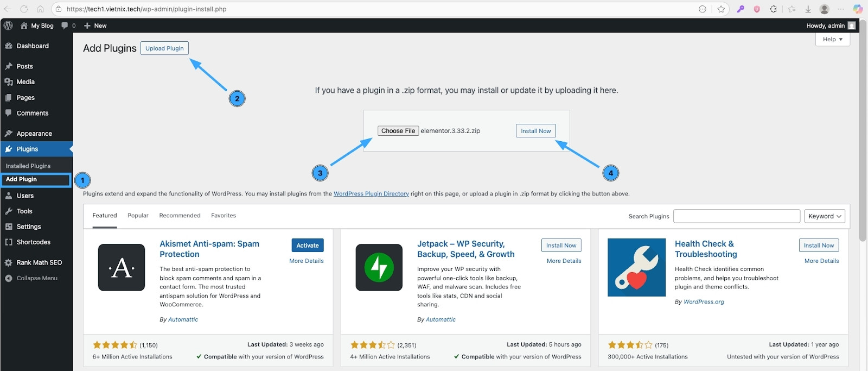Launch the Copilot icon in toolbar
The image size is (868, 371).
[x=858, y=9]
